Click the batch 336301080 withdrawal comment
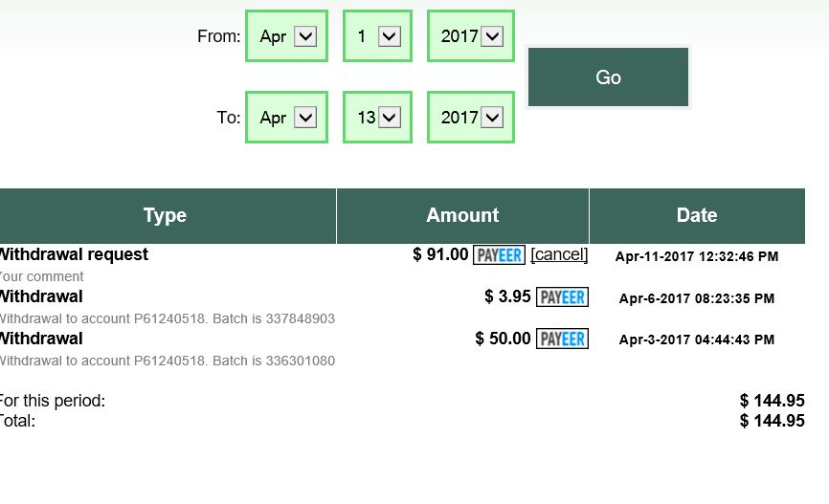Image resolution: width=829 pixels, height=504 pixels. (x=167, y=361)
